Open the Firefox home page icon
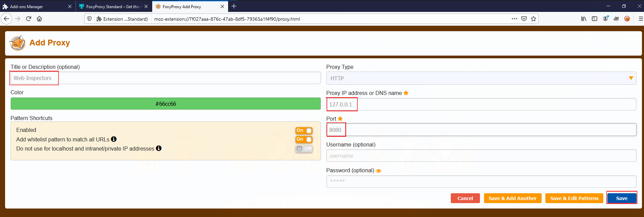The height and width of the screenshot is (217, 644). [x=39, y=19]
